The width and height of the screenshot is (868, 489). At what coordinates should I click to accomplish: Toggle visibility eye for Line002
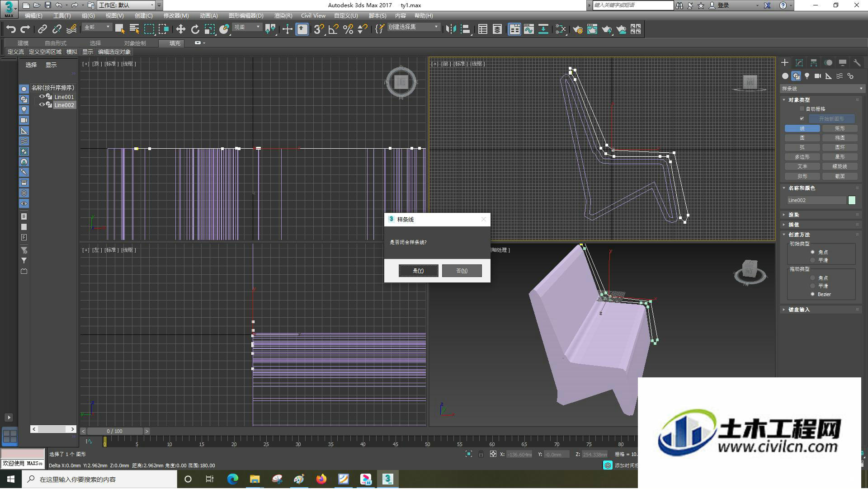[42, 105]
